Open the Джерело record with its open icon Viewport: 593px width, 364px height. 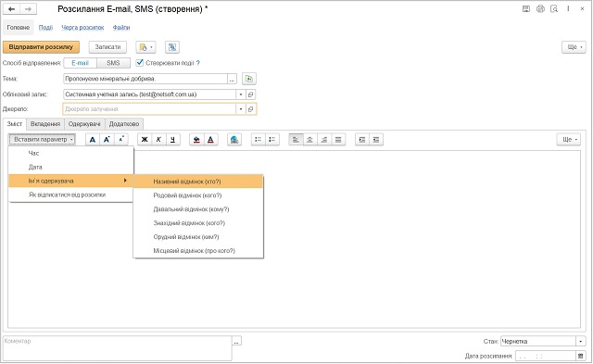pos(250,109)
